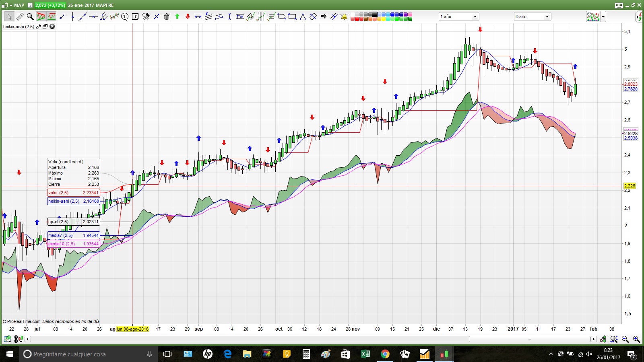Screen dimensions: 644x362
Task: Click the share chart icon at bottom left
Action: [7, 339]
